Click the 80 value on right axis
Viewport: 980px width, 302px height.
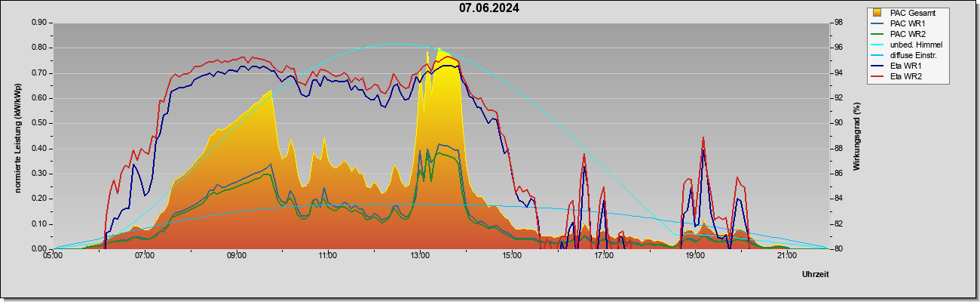click(838, 249)
